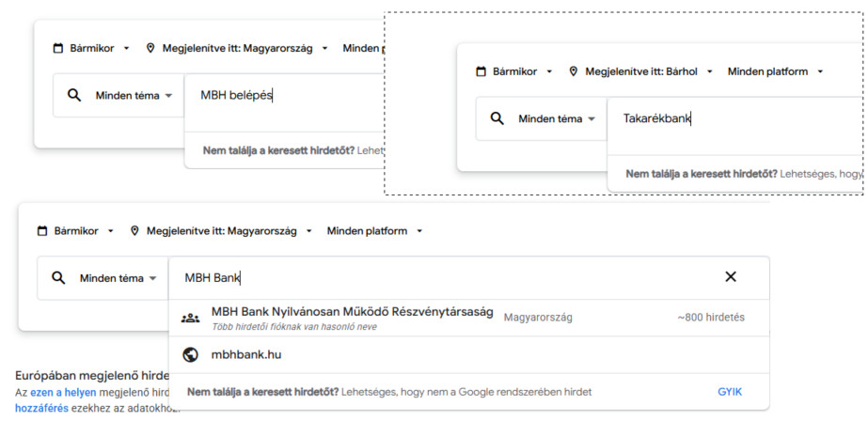Open the GYIK link
The height and width of the screenshot is (421, 868).
click(x=730, y=392)
